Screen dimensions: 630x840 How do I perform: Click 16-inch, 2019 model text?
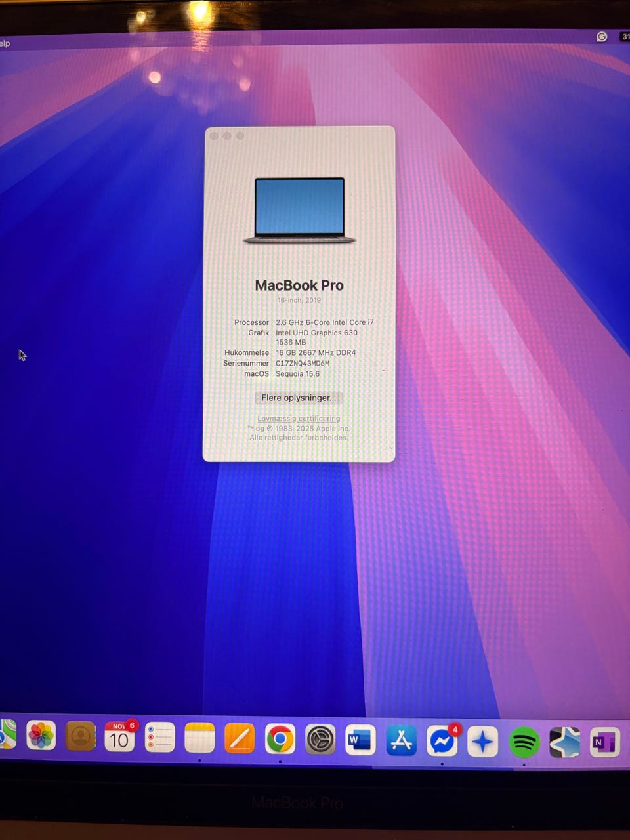[x=299, y=300]
